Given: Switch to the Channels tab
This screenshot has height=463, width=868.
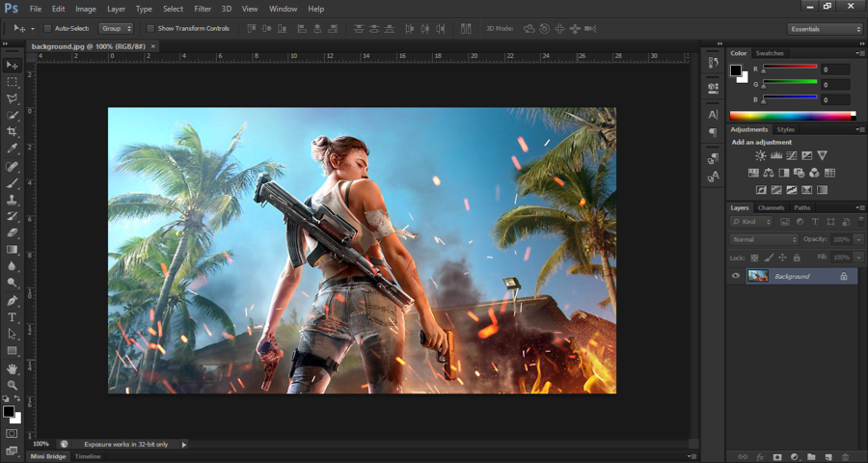Looking at the screenshot, I should (x=771, y=207).
